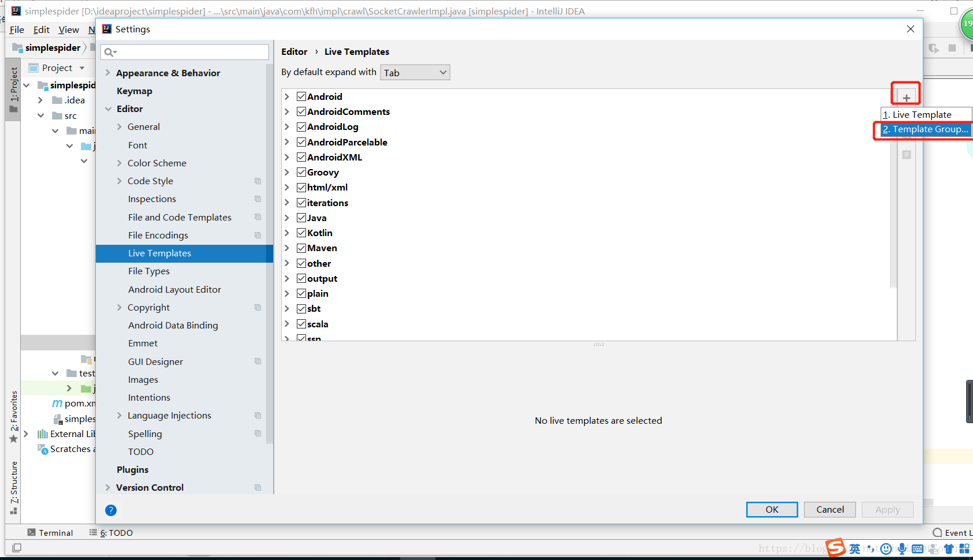
Task: Click the project-level icon next to GUI Designer
Action: pos(258,361)
